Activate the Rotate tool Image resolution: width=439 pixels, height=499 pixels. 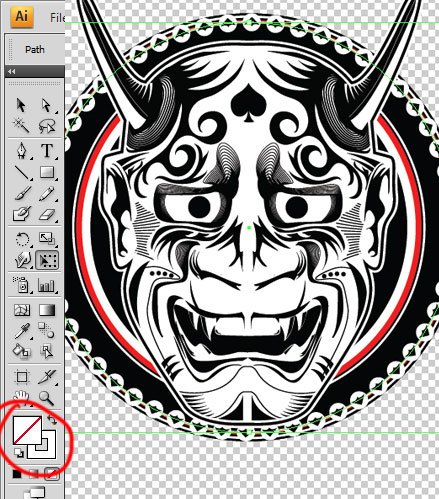point(22,238)
